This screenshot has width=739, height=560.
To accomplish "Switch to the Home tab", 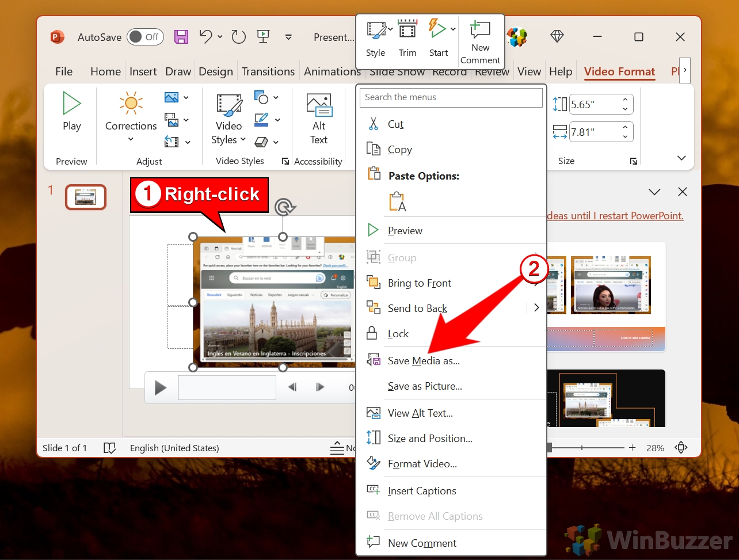I will [x=105, y=71].
